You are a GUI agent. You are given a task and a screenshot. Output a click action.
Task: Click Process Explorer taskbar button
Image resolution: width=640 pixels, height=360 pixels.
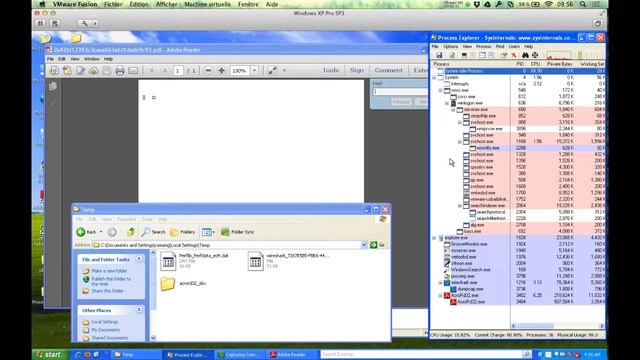(188, 355)
